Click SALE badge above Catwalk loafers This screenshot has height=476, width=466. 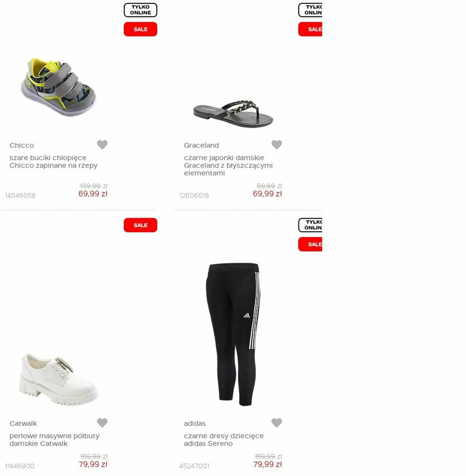click(x=141, y=225)
